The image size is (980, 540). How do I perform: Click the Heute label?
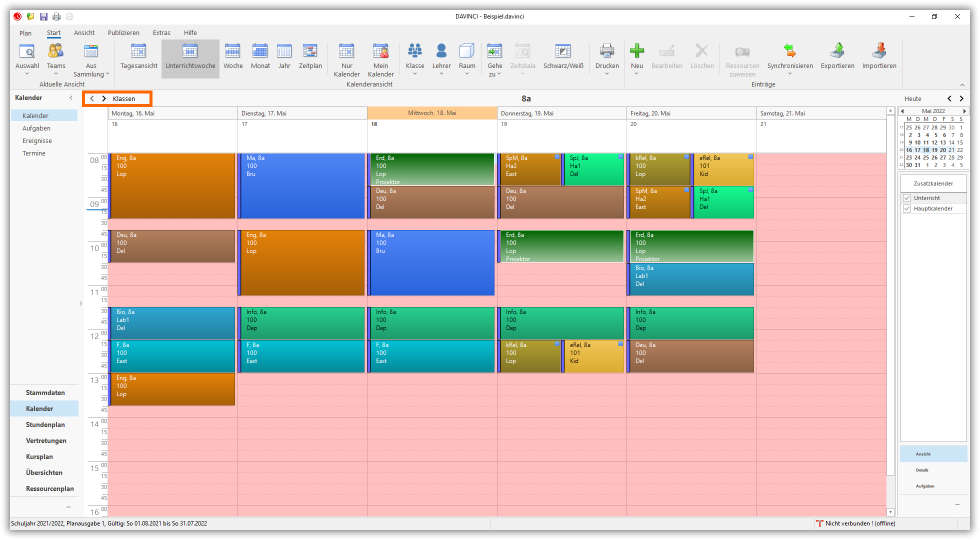pos(912,98)
